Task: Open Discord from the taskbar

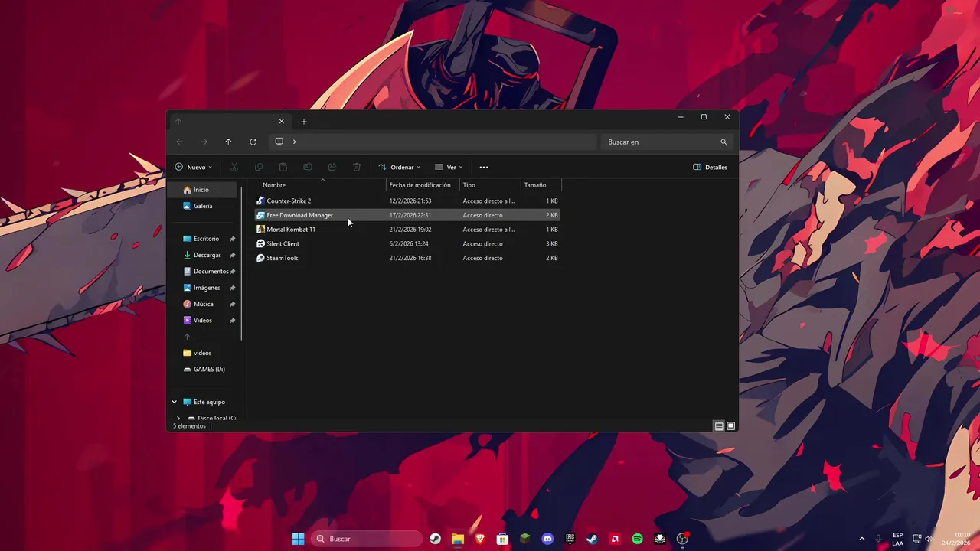Action: coord(547,539)
